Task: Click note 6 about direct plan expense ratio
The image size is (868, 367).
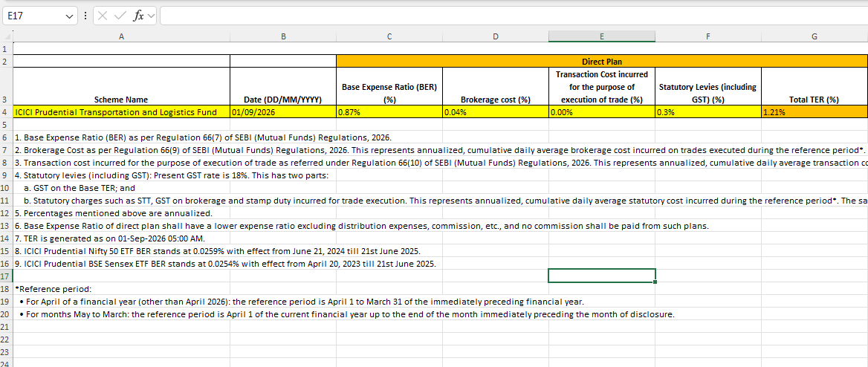Action: coord(361,226)
